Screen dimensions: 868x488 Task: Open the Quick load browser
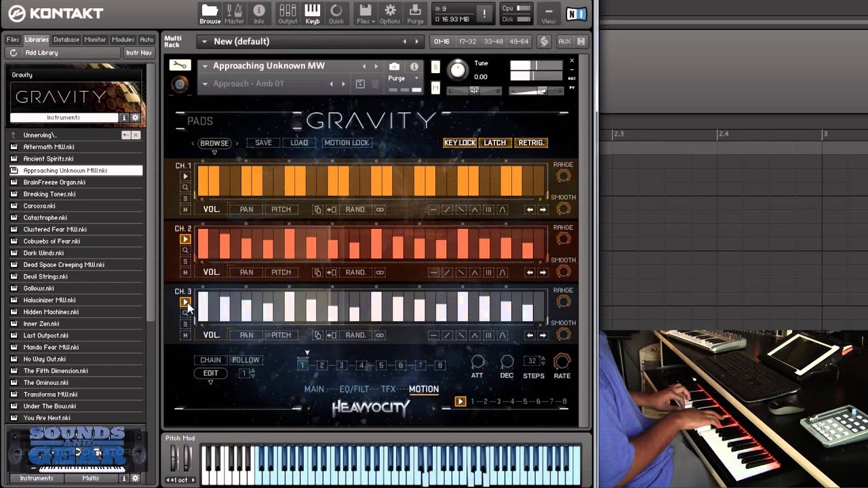[336, 14]
